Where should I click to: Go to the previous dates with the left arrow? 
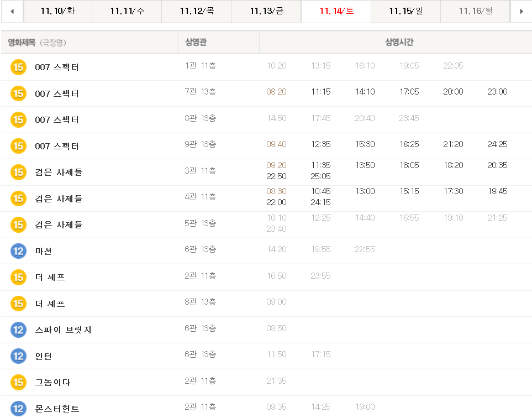click(x=12, y=11)
